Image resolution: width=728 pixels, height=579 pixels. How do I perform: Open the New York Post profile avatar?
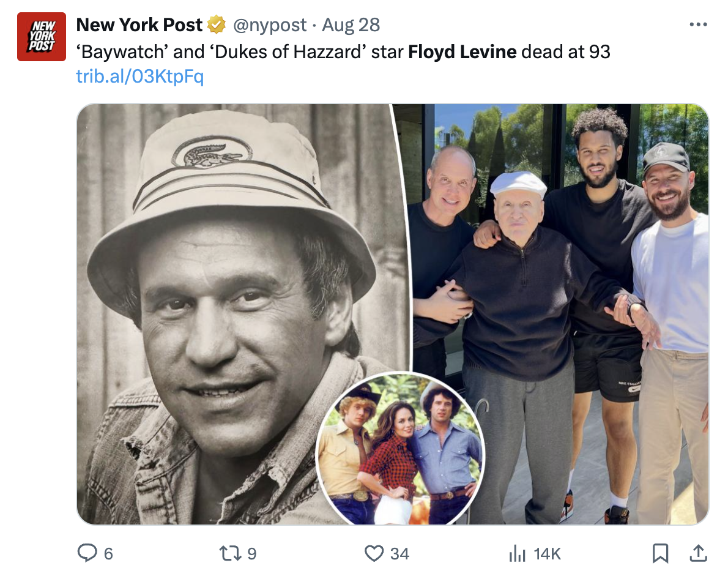pyautogui.click(x=41, y=37)
